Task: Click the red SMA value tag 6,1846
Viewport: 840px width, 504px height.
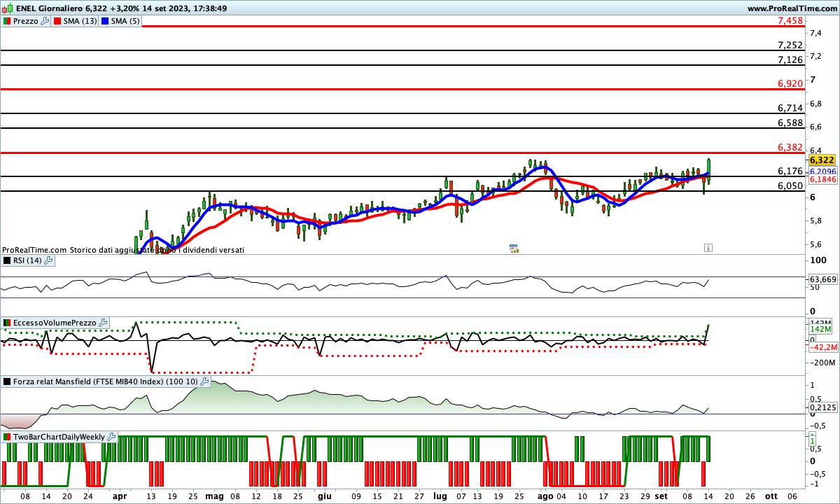Action: pos(822,180)
